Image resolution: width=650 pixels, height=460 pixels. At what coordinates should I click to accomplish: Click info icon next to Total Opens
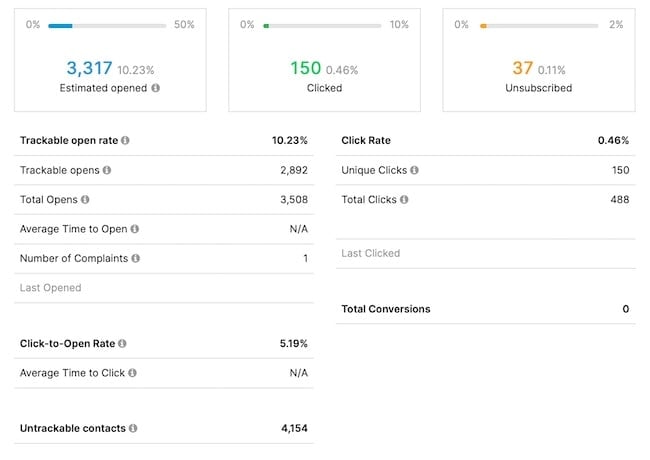(x=85, y=200)
